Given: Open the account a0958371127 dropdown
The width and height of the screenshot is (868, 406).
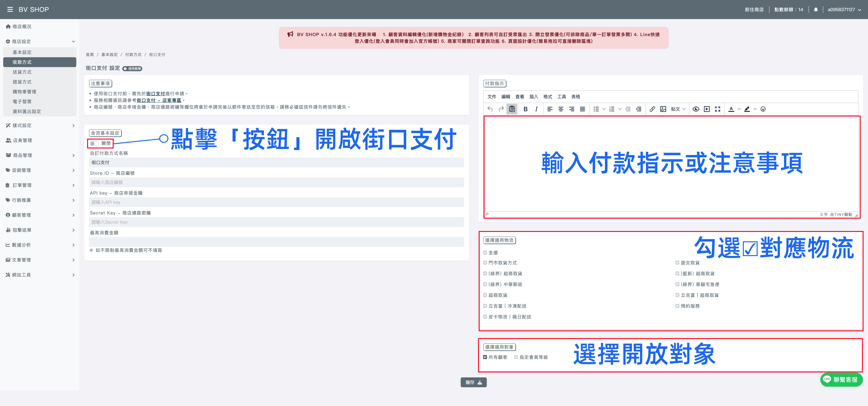Looking at the screenshot, I should point(844,9).
